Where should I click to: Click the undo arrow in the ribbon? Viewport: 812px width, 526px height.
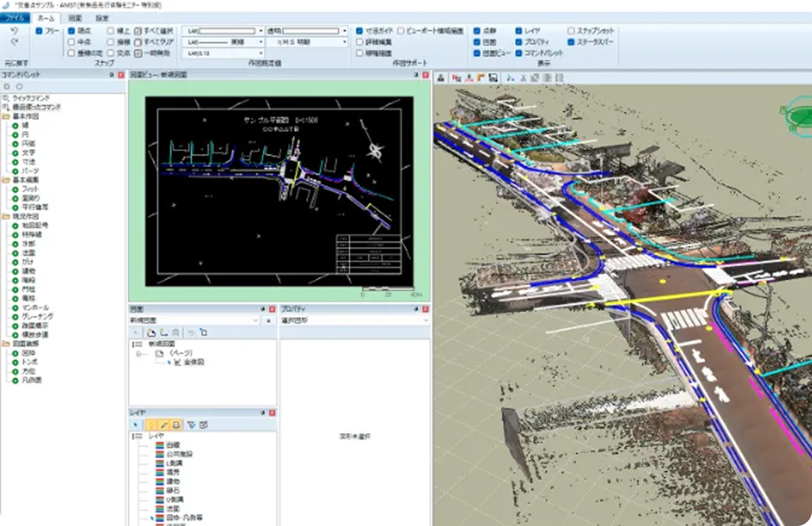(x=14, y=31)
